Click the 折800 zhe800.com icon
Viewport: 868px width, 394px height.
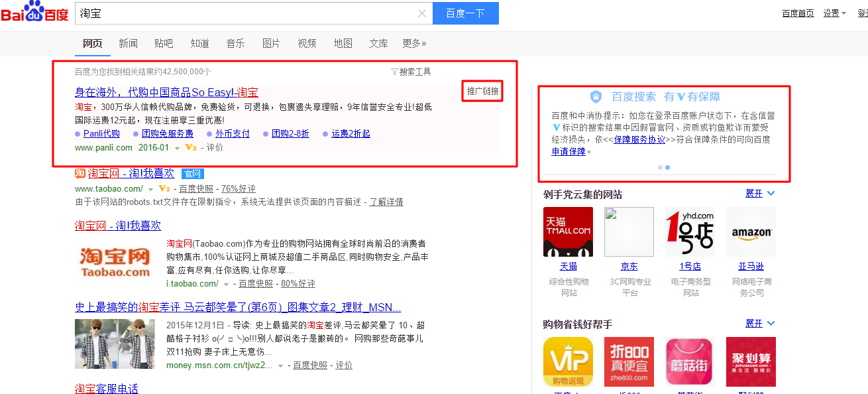(x=629, y=361)
